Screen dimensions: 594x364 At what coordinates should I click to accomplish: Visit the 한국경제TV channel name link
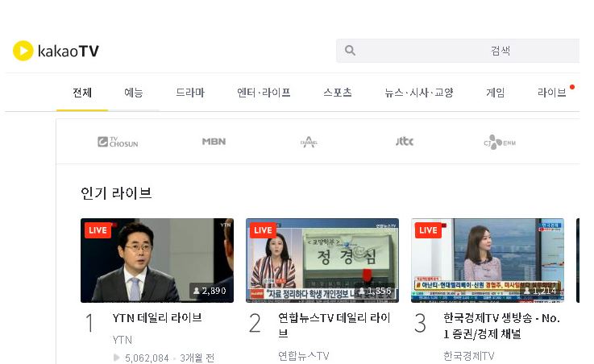click(x=468, y=356)
